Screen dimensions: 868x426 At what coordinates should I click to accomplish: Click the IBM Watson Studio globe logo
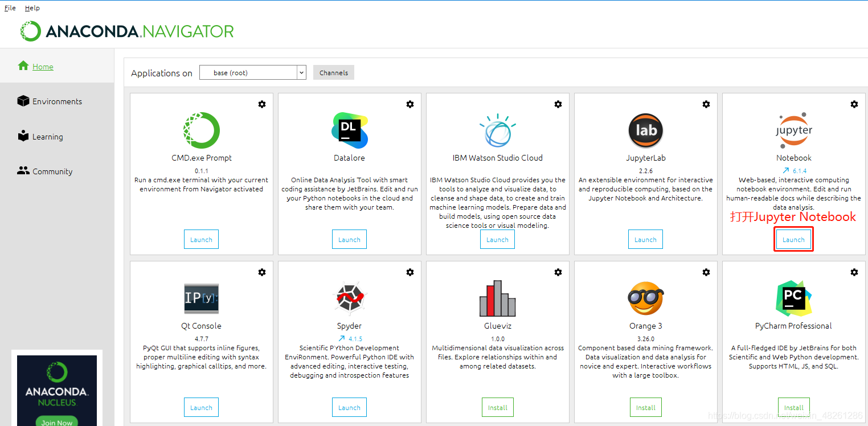pos(498,130)
